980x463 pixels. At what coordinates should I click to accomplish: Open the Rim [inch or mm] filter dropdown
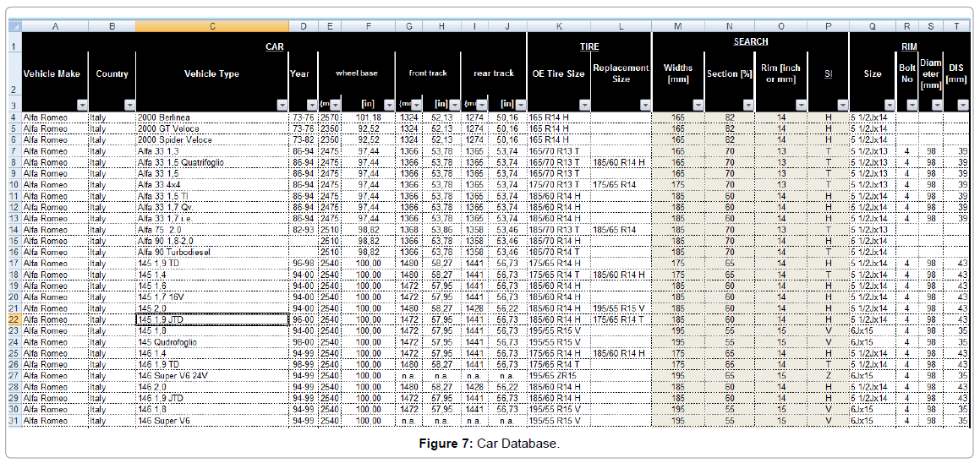click(x=801, y=105)
